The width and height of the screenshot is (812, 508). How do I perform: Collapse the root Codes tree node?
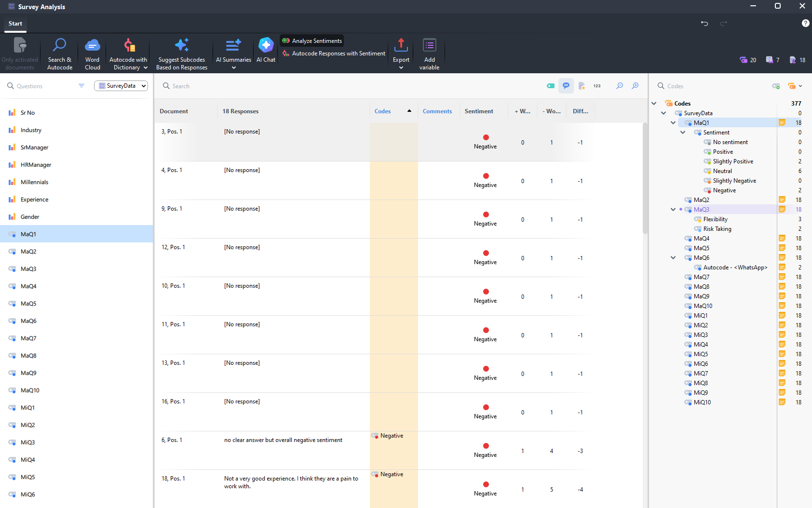654,104
